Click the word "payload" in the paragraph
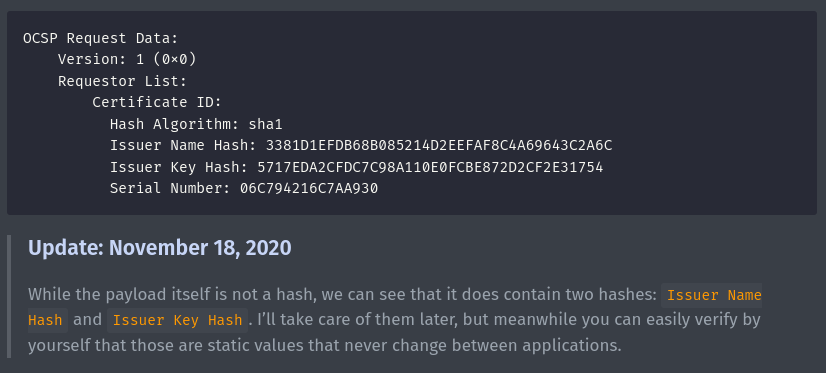 (x=135, y=294)
